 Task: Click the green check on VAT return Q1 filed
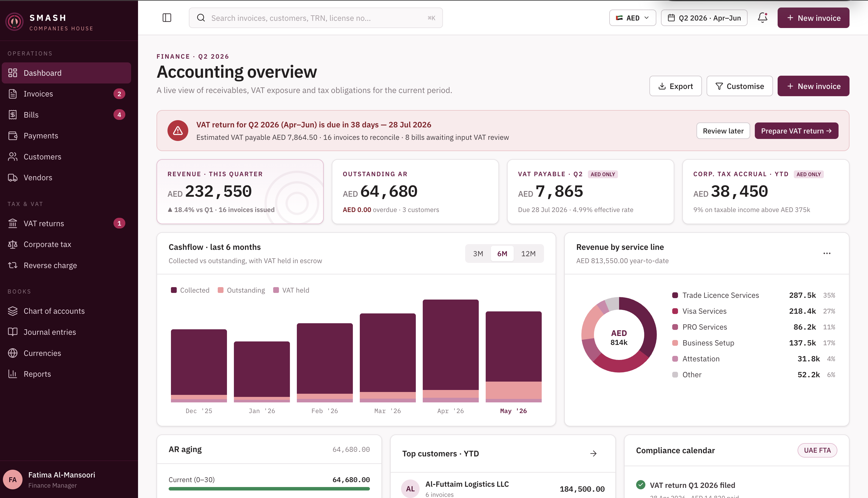[x=641, y=485]
